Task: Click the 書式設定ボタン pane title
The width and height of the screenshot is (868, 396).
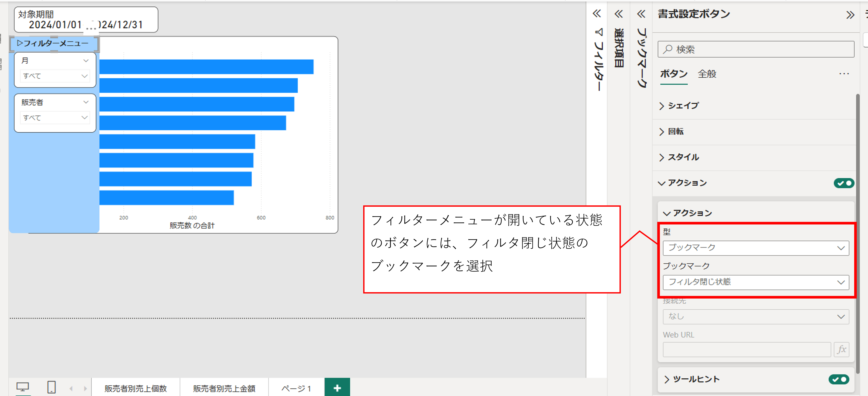Action: [x=694, y=14]
